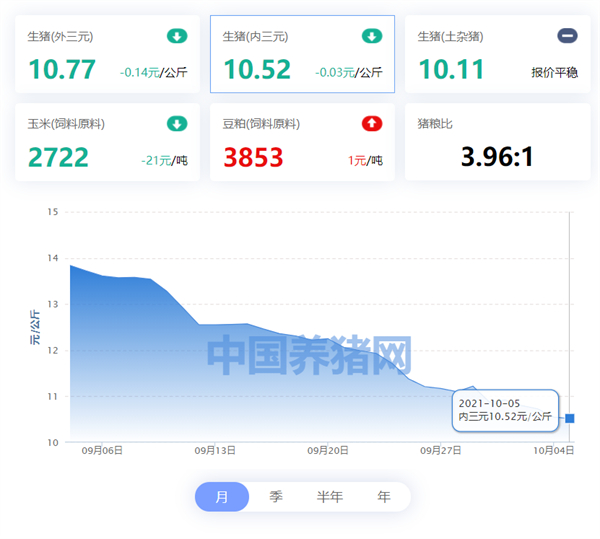Screen dimensions: 600x539
Task: Open the 生猪(外三元) price card
Action: (x=108, y=54)
